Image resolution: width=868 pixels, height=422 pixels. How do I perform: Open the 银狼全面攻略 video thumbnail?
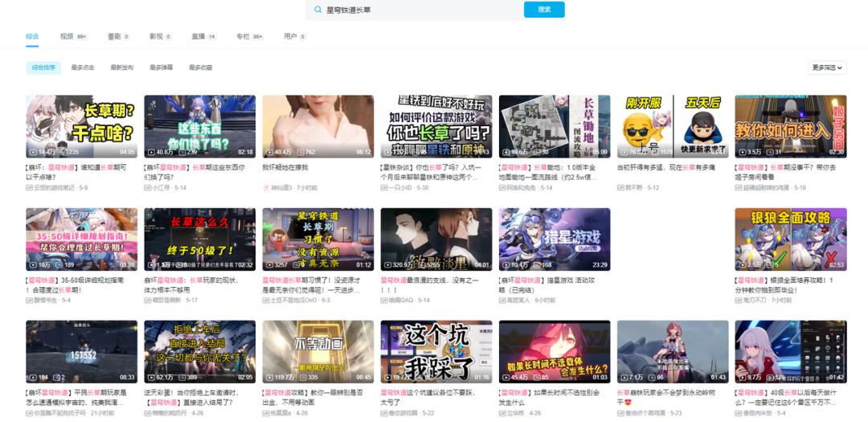pos(791,240)
